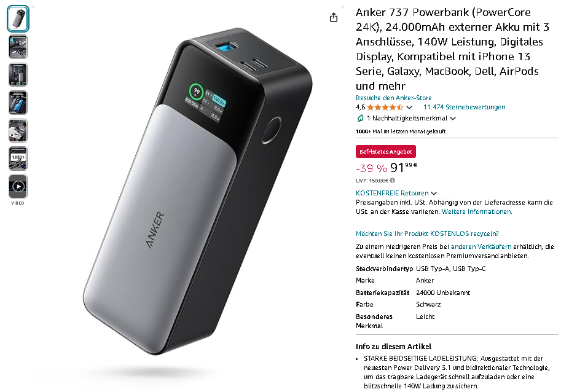The height and width of the screenshot is (392, 569).
Task: Select the fifth product thumbnail
Action: (18, 131)
